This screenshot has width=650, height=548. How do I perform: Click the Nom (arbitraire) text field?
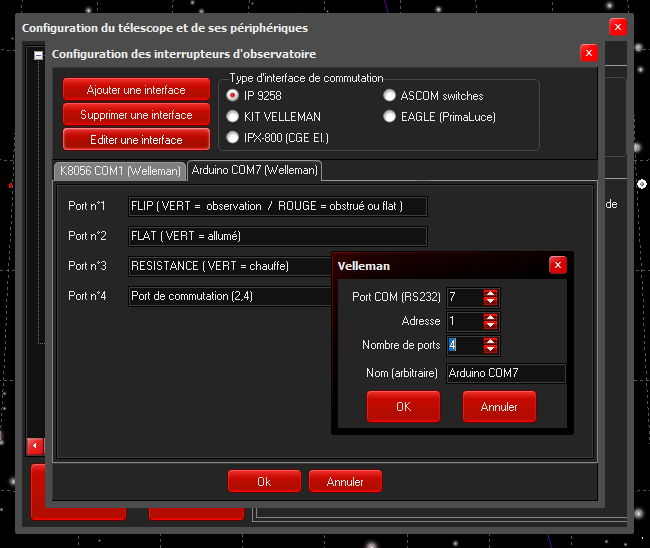coord(505,373)
